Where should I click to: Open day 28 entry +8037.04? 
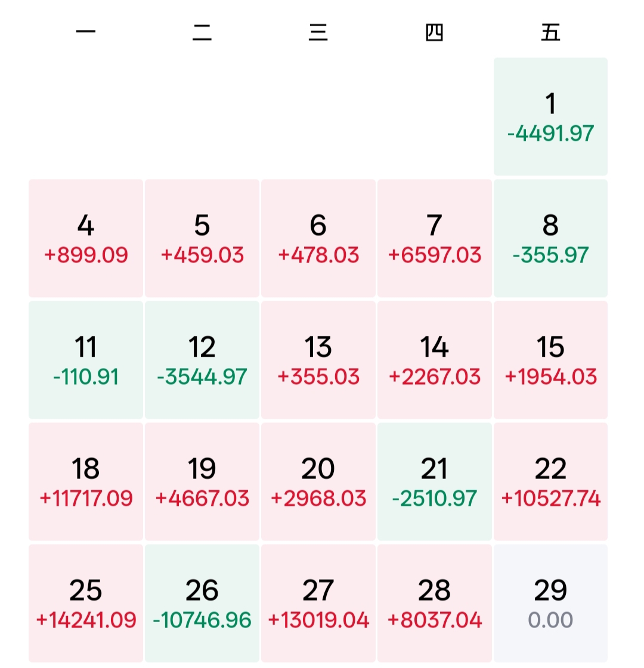[435, 603]
